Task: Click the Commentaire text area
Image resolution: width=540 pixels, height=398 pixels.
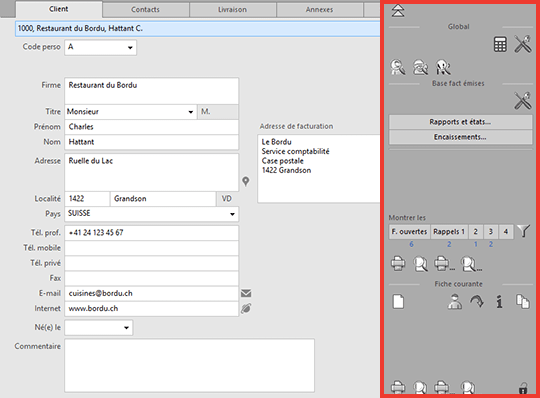Action: [x=189, y=365]
